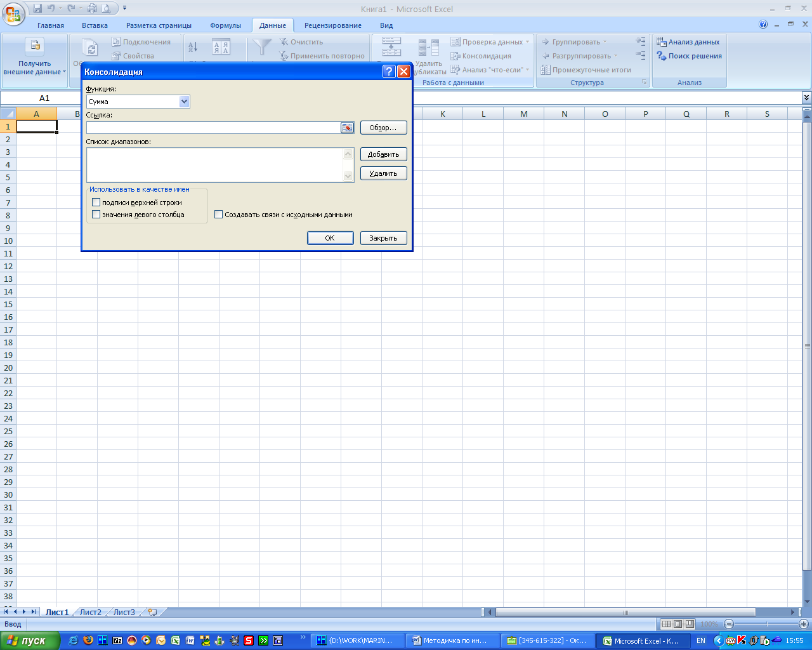This screenshot has width=812, height=650.
Task: Switch to sheet Лист3
Action: click(124, 613)
